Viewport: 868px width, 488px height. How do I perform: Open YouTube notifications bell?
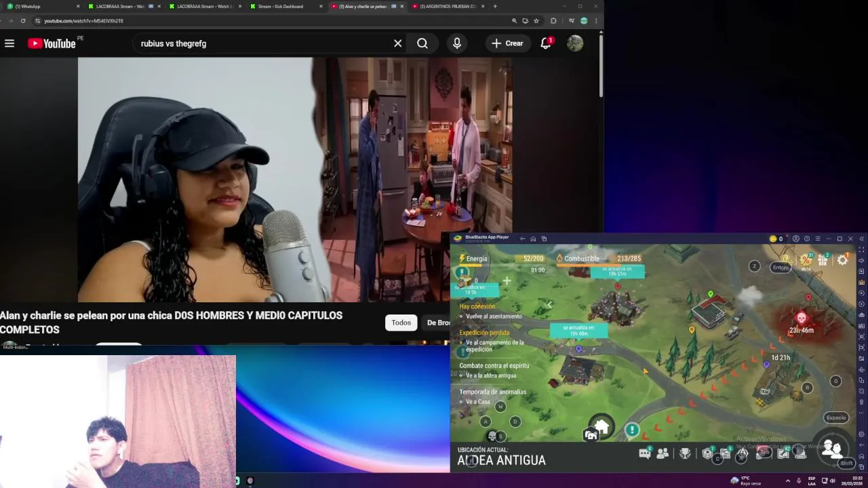[x=546, y=43]
